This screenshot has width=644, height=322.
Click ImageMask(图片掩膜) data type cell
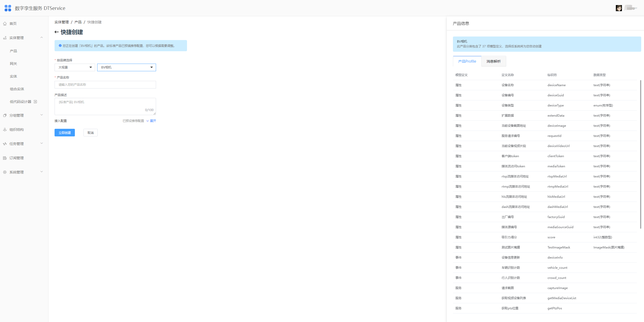point(609,247)
